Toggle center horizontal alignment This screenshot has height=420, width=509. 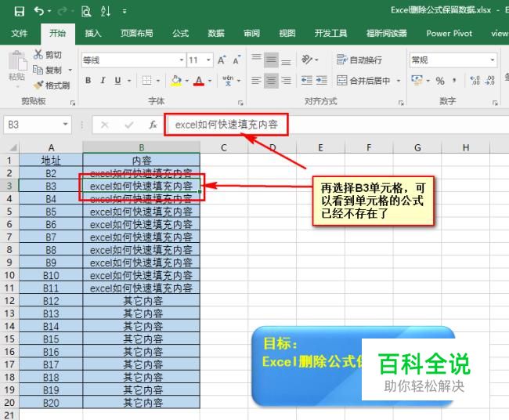coord(271,80)
